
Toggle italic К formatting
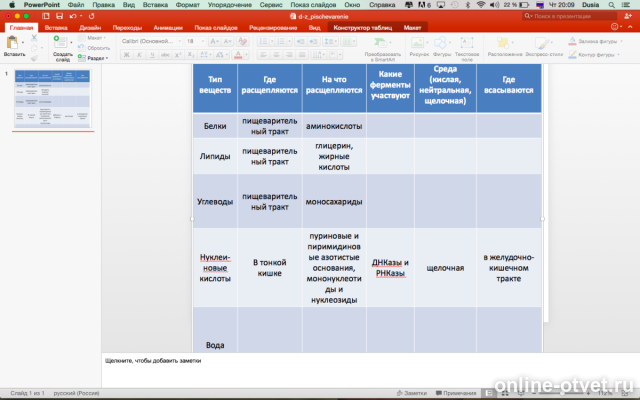click(x=139, y=55)
